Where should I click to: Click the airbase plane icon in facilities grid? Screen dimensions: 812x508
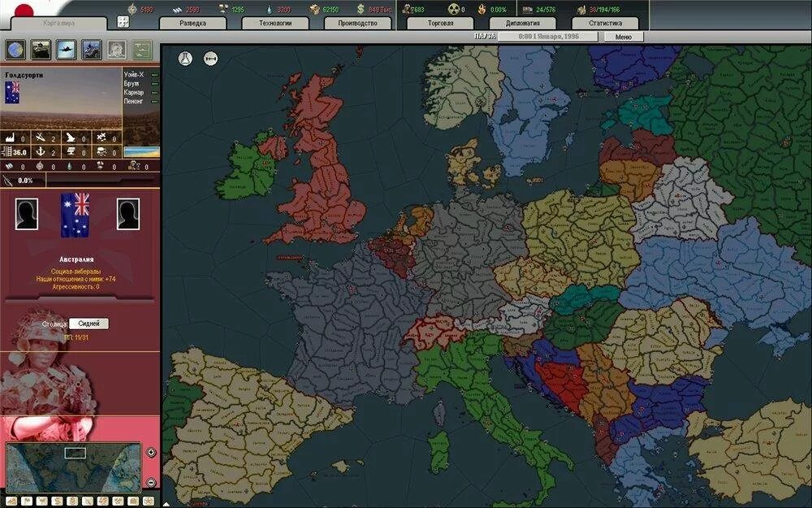(x=41, y=138)
